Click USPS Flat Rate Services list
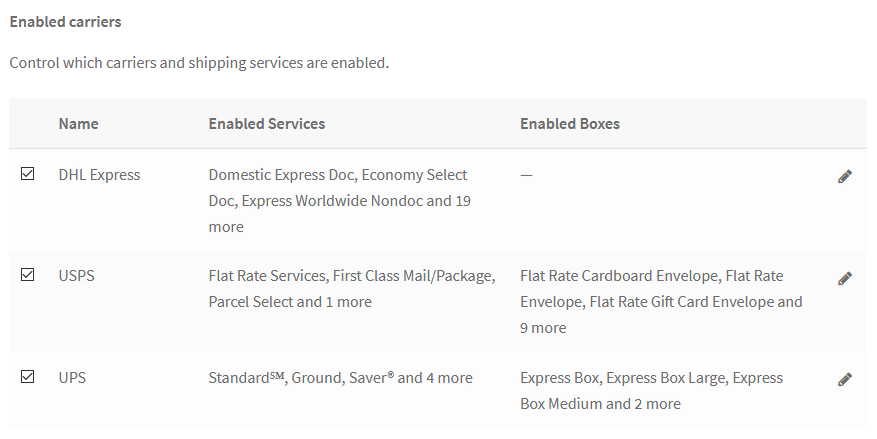Screen dimensions: 877x439 tap(352, 289)
